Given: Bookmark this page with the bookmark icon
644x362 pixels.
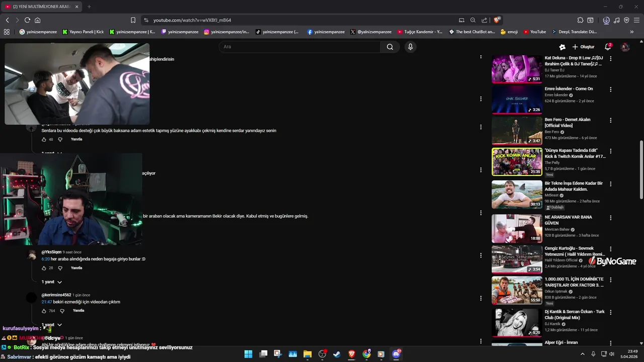Looking at the screenshot, I should [133, 20].
